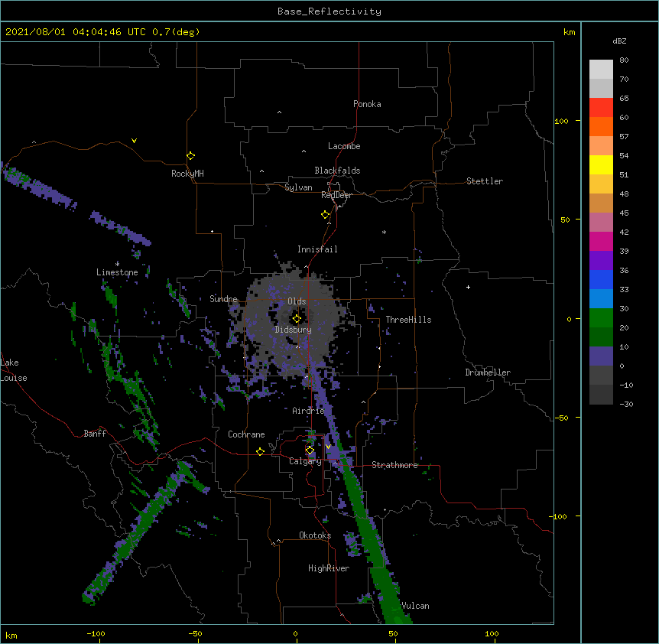Click the HighRiver label

[x=329, y=568]
